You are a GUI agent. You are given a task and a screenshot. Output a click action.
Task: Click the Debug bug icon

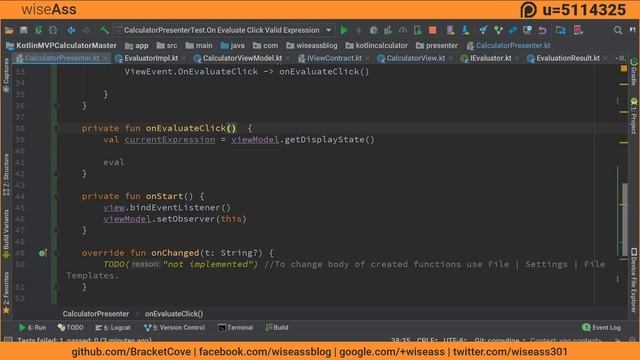373,30
